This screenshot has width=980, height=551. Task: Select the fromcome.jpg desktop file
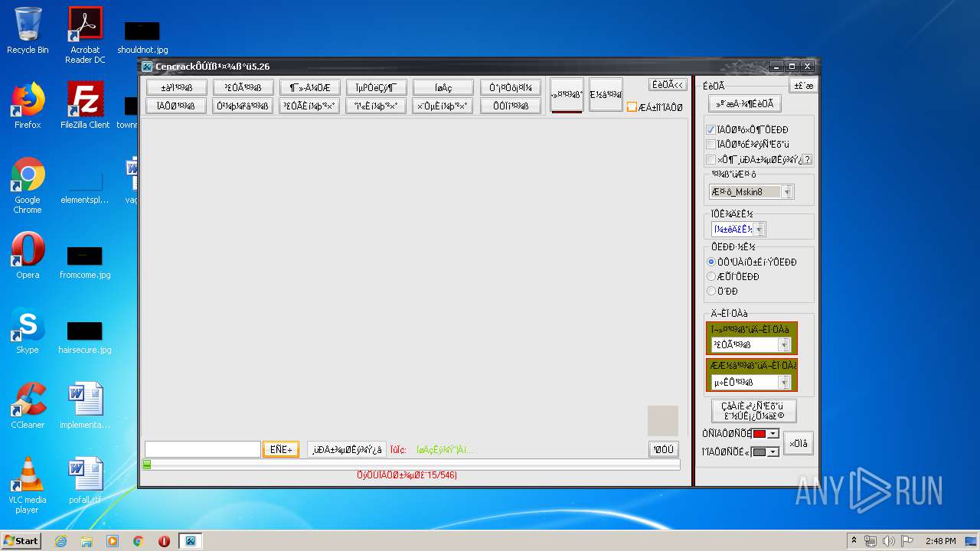click(x=85, y=262)
